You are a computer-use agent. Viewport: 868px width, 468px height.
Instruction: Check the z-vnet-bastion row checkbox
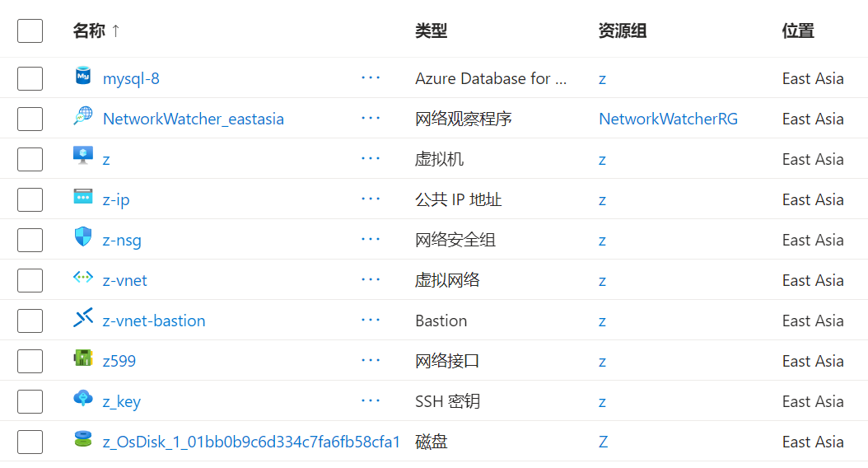30,321
